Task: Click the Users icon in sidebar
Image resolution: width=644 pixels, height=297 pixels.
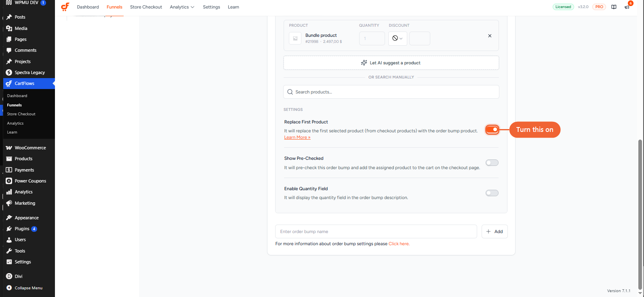Action: coord(9,240)
